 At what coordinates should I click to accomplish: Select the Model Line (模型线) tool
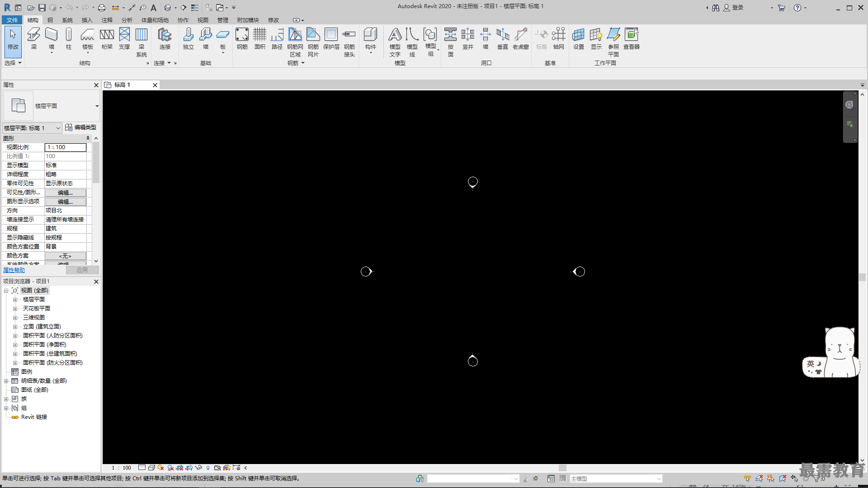click(412, 42)
